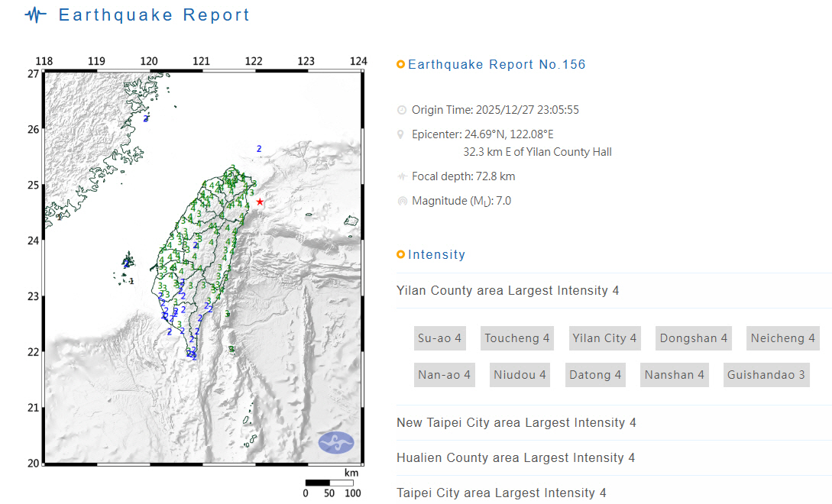Click the red epicenter star on map
The width and height of the screenshot is (832, 504).
[260, 202]
